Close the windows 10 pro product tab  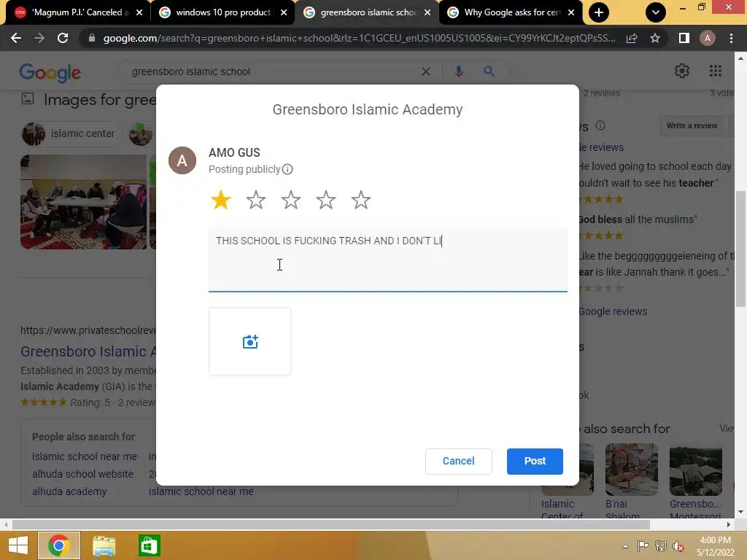(284, 12)
